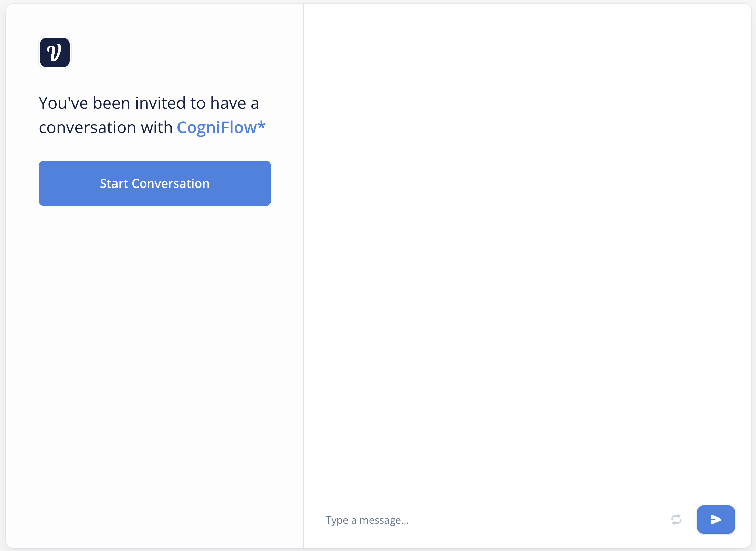Click the Start Conversation button
756x551 pixels.
[x=155, y=183]
